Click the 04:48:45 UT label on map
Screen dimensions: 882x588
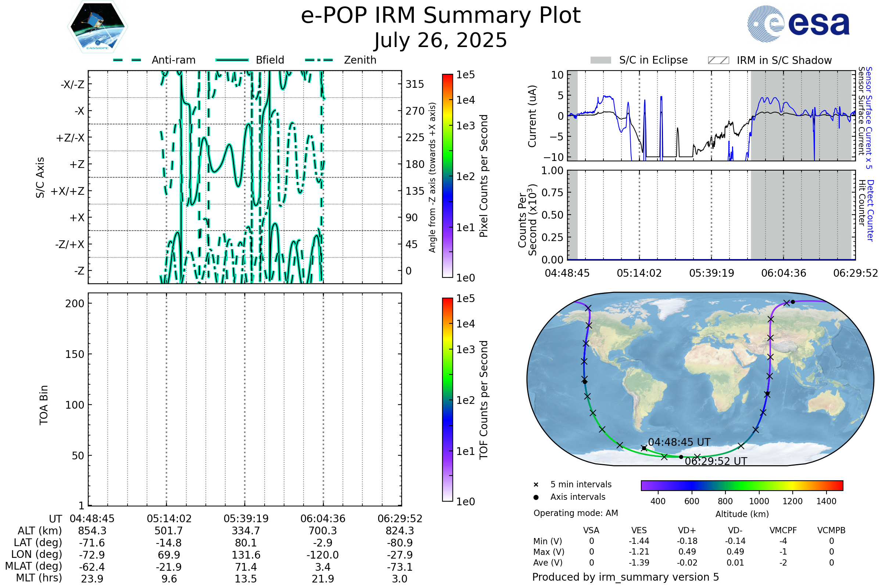pyautogui.click(x=679, y=442)
